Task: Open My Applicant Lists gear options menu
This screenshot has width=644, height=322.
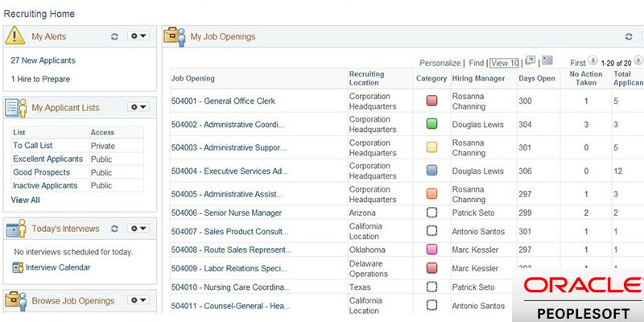Action: coord(138,107)
